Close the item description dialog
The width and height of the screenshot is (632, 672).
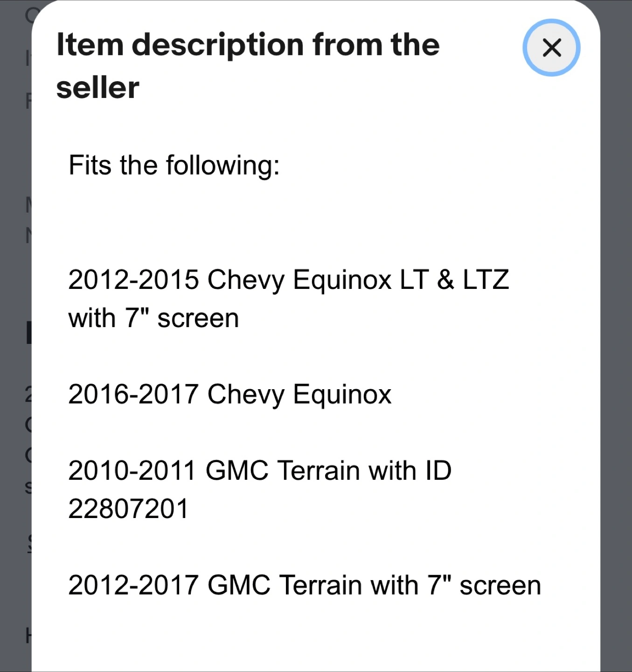tap(551, 48)
